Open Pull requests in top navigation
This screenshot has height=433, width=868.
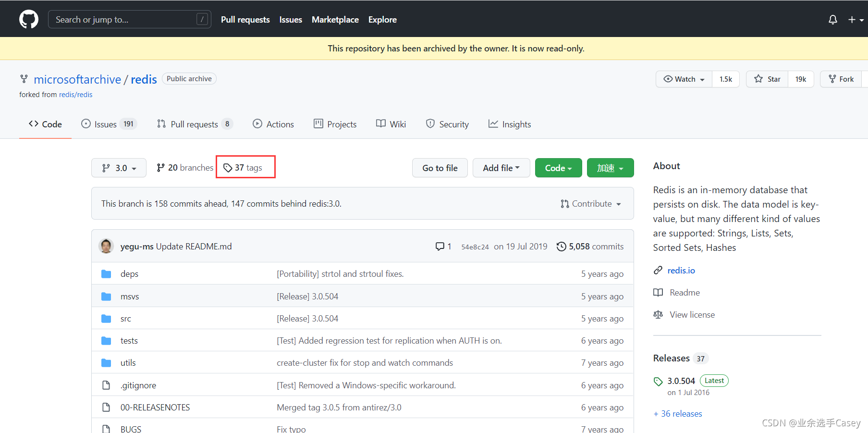pyautogui.click(x=245, y=20)
